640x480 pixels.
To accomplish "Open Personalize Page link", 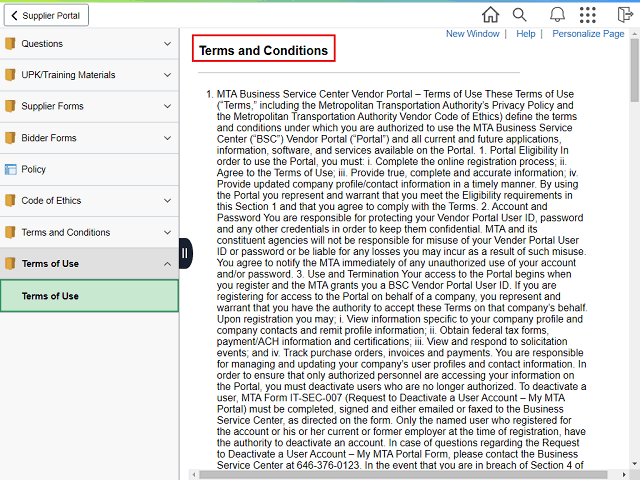I will click(588, 34).
